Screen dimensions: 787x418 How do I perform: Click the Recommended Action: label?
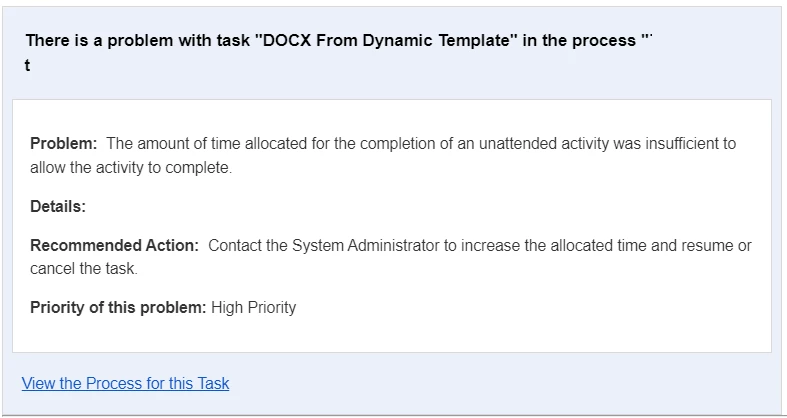(x=114, y=245)
